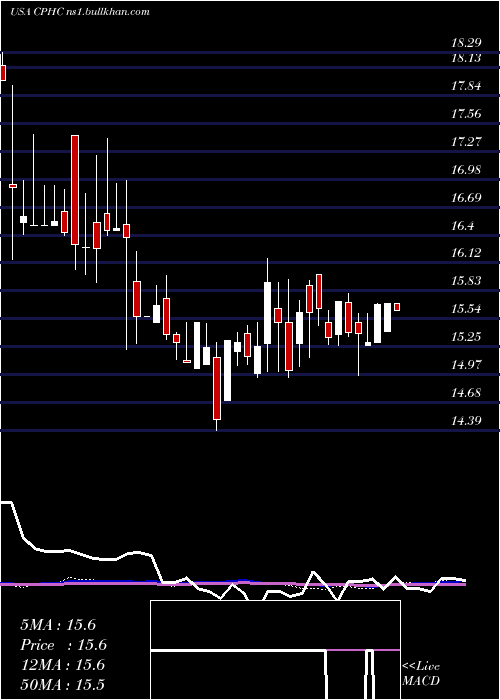The width and height of the screenshot is (500, 700).
Task: Click the Price : 15.6 reading
Action: [x=63, y=645]
